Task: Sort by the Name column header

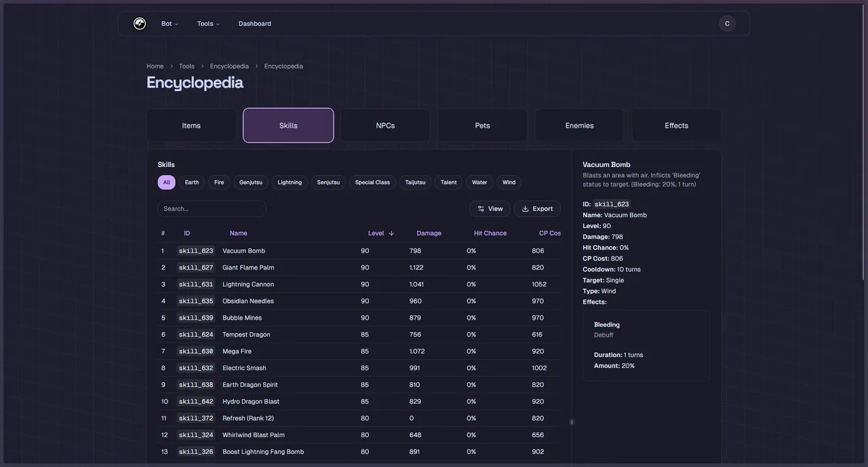Action: [238, 233]
